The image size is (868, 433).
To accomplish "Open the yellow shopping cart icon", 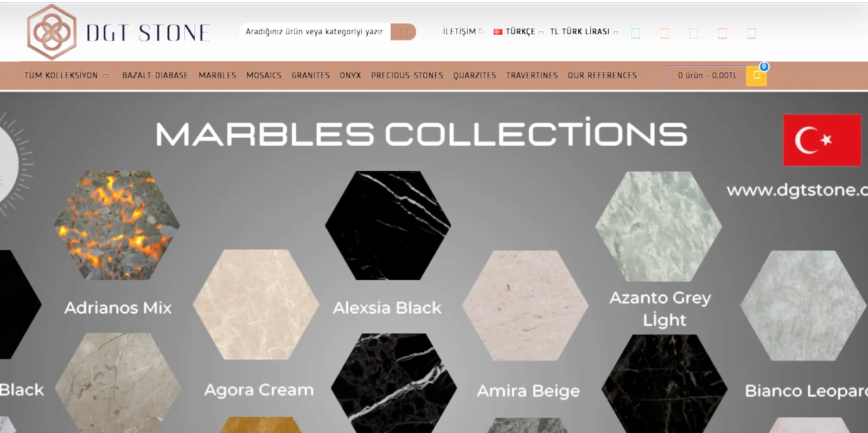I will [x=756, y=75].
